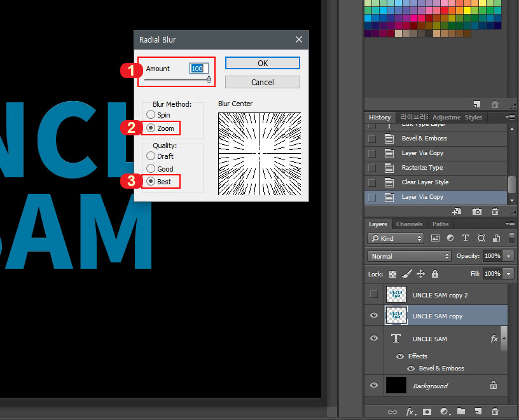Viewport: 519px width, 420px height.
Task: Add a layer mask
Action: [427, 411]
